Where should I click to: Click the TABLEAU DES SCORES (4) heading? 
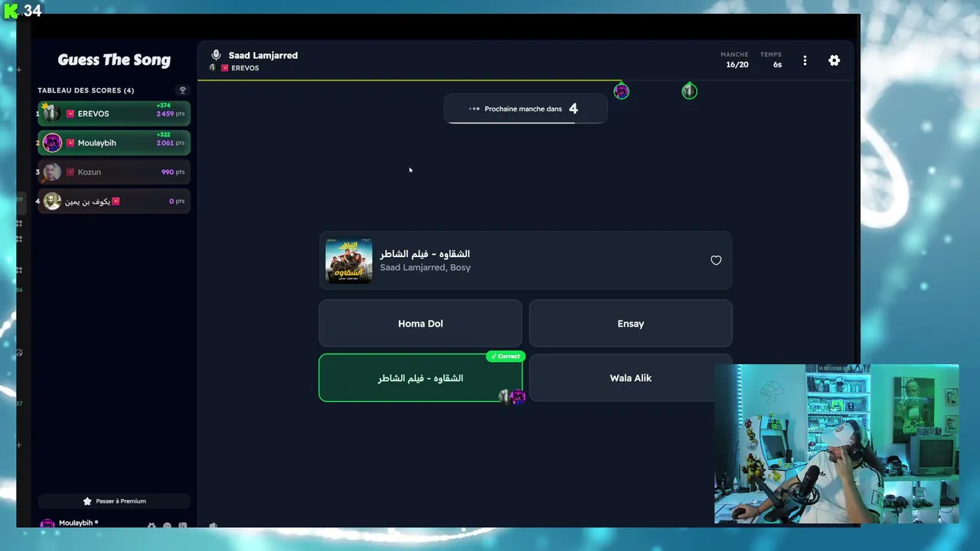[86, 90]
